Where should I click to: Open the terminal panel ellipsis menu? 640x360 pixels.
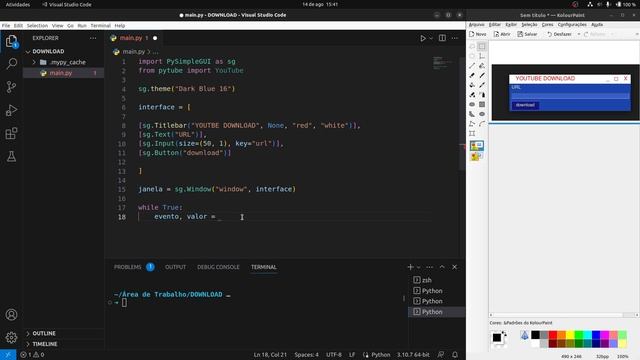pos(429,267)
